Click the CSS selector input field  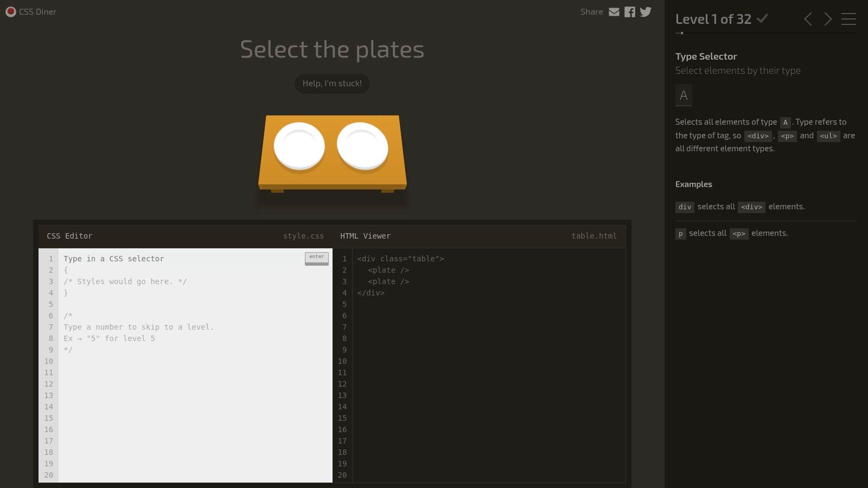tap(183, 259)
